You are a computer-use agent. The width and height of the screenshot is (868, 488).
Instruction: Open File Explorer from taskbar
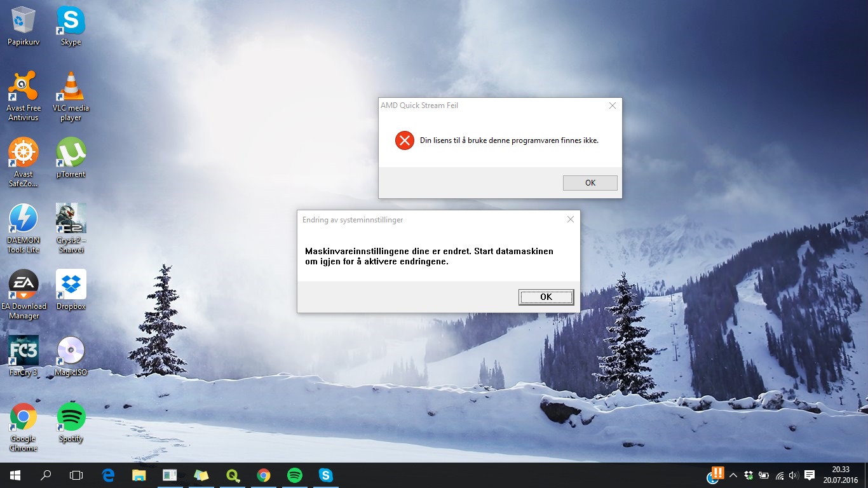(139, 475)
